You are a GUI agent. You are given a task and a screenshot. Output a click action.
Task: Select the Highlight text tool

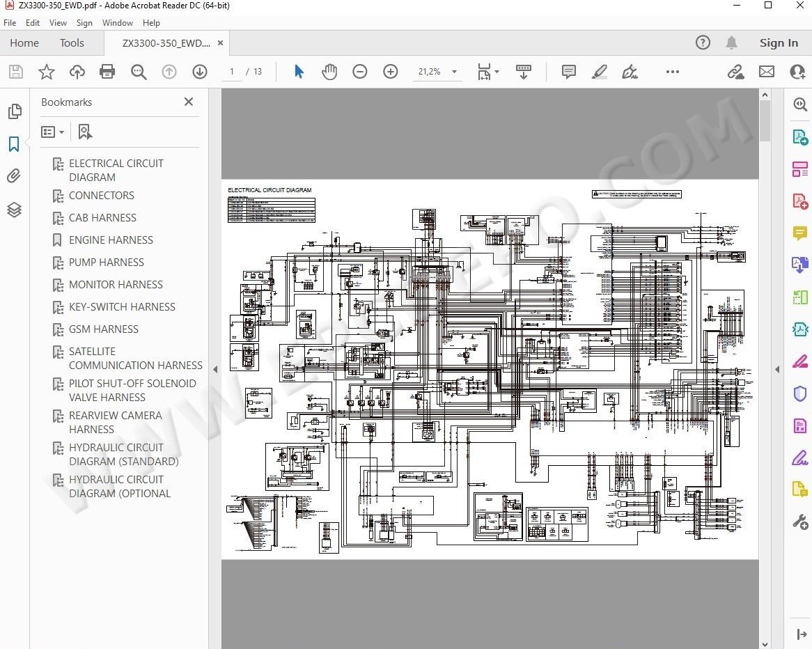(x=599, y=72)
